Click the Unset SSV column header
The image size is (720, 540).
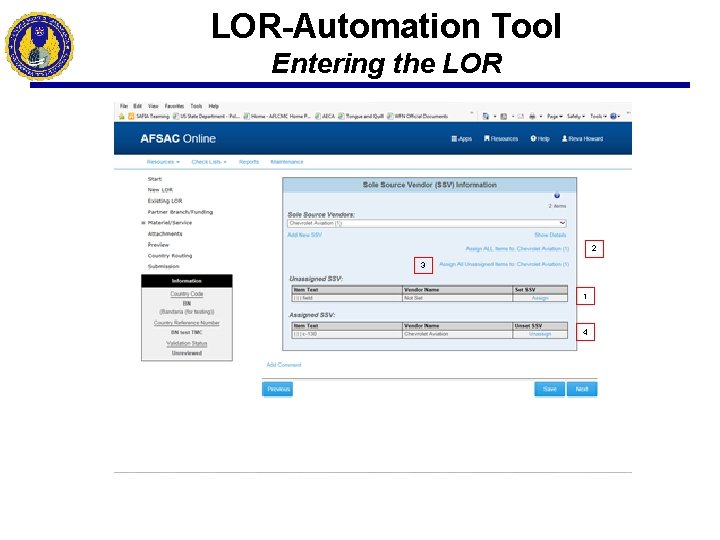pos(540,326)
